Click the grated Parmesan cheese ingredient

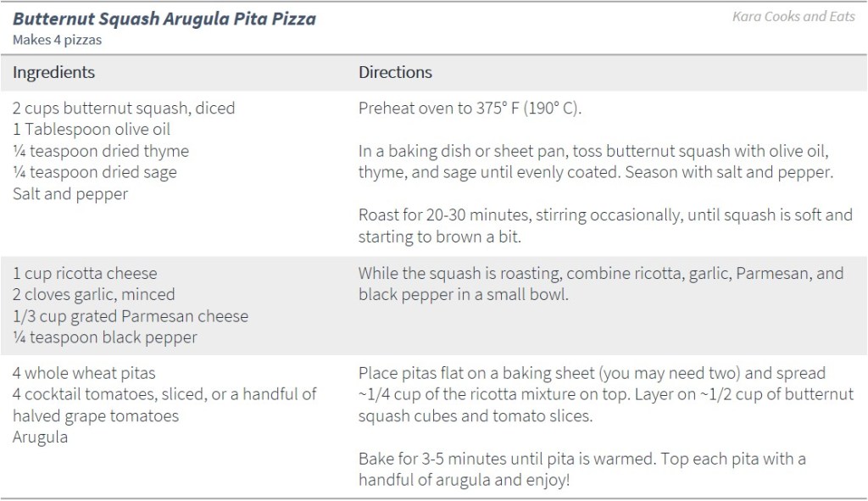coord(131,316)
